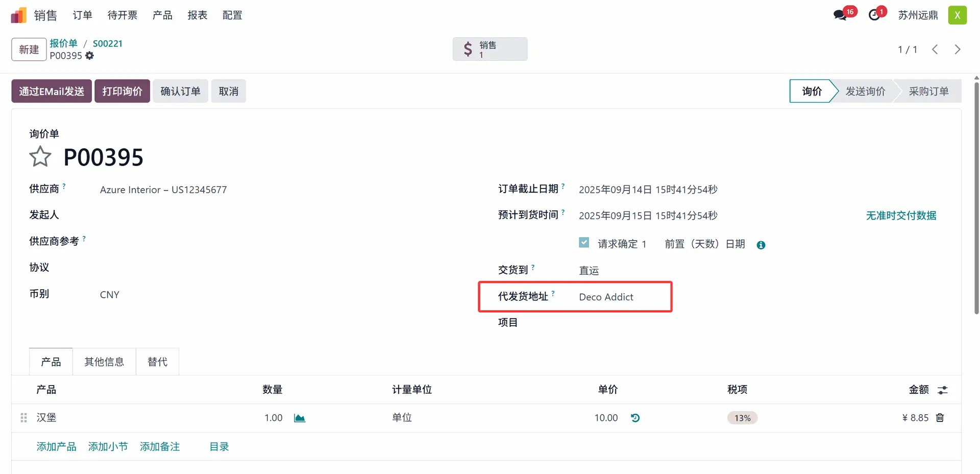Go to next record with right chevron

coord(957,50)
